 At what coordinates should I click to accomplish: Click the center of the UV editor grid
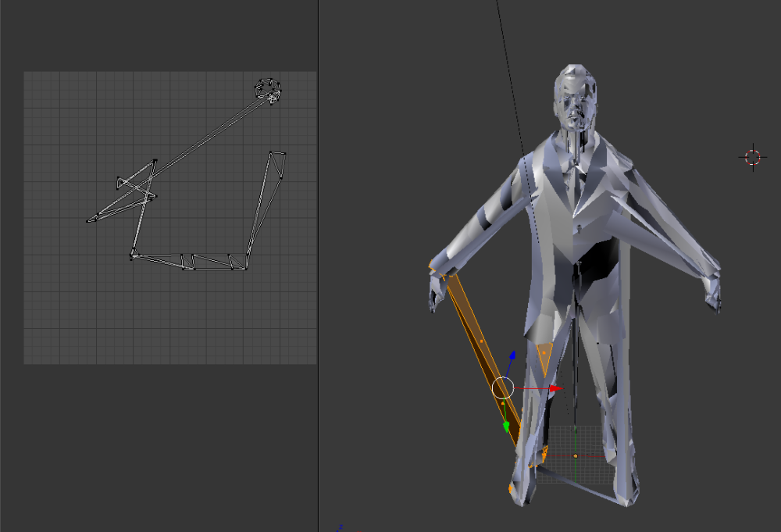170,216
